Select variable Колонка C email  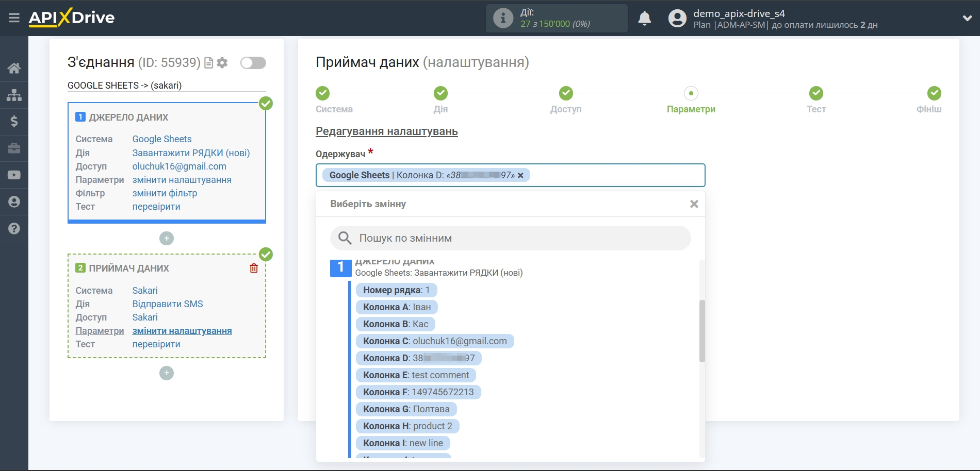(434, 341)
